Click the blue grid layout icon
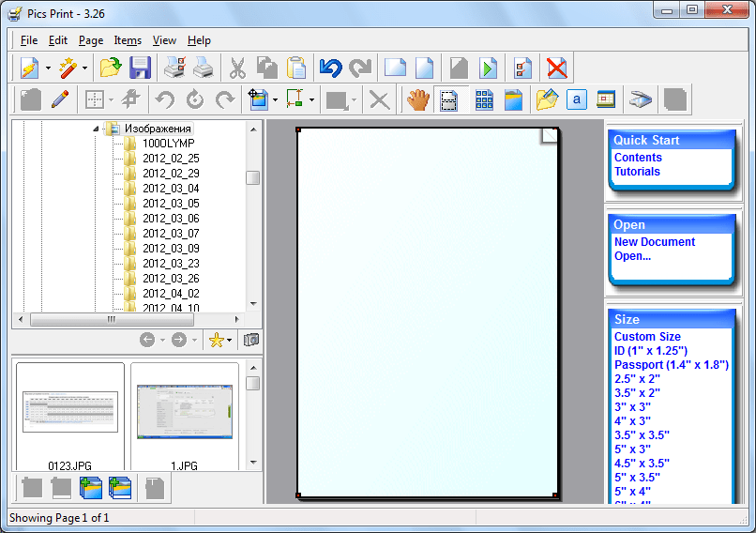Viewport: 756px width, 533px height. pos(484,99)
